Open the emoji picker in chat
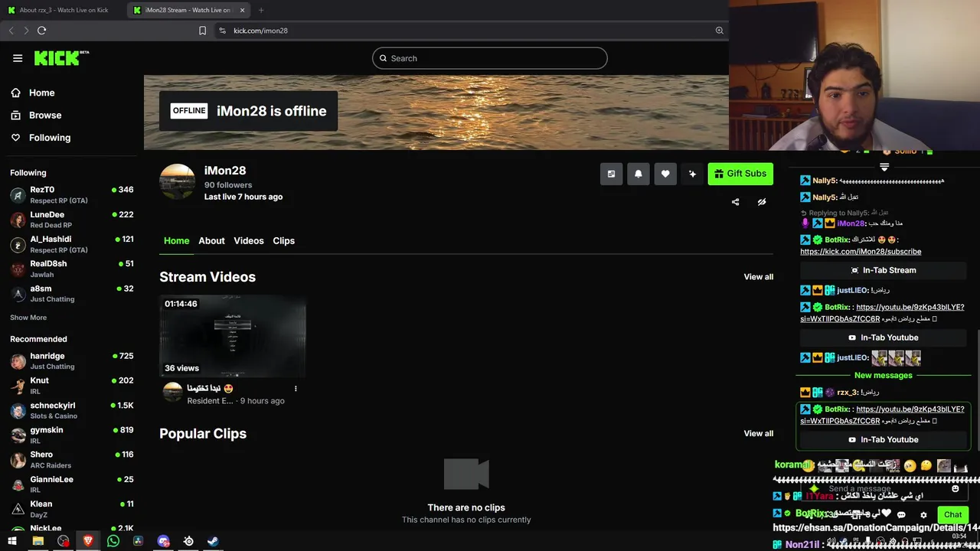This screenshot has width=980, height=551. [x=955, y=488]
